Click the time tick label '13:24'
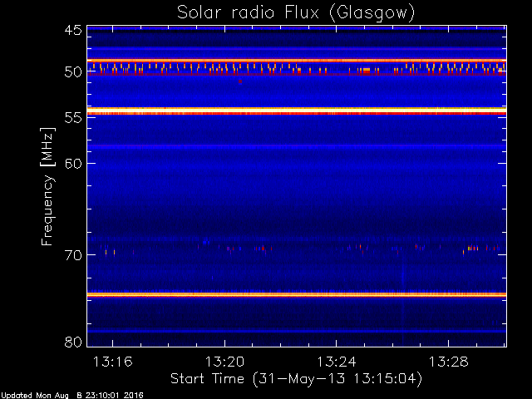 [x=337, y=362]
